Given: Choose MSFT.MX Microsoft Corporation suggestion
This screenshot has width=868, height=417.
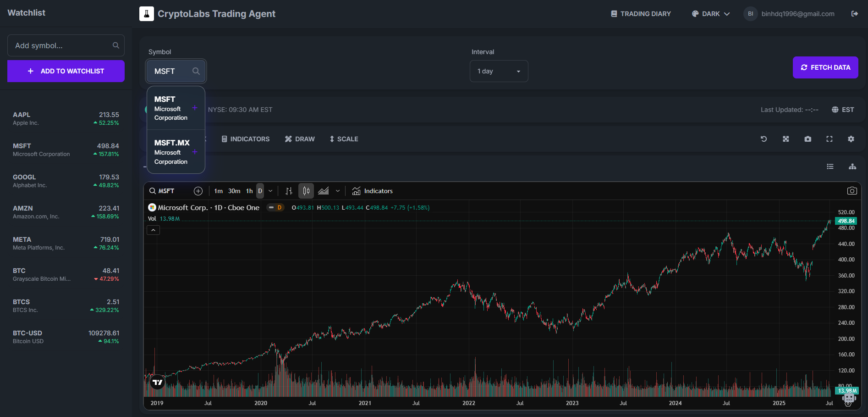Looking at the screenshot, I should tap(176, 152).
